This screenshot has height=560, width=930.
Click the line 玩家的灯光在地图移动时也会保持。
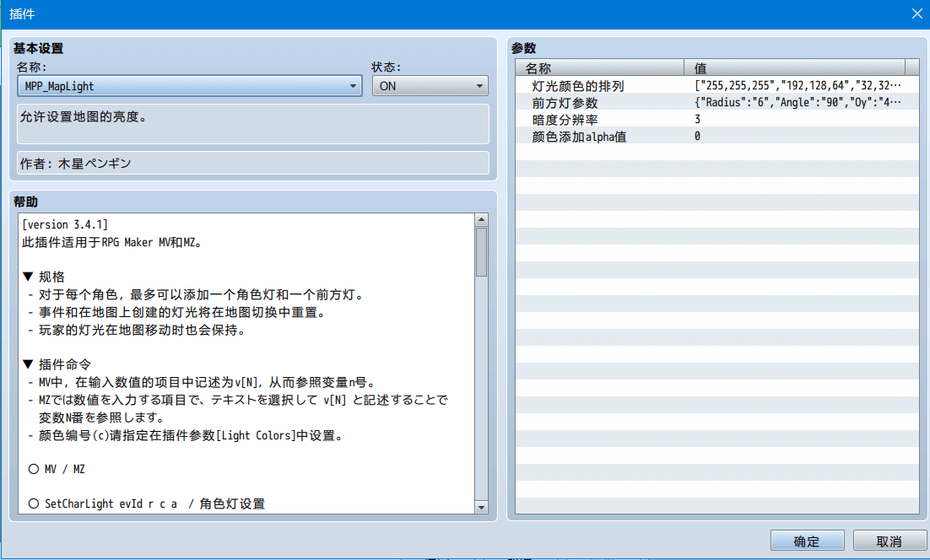[x=137, y=330]
